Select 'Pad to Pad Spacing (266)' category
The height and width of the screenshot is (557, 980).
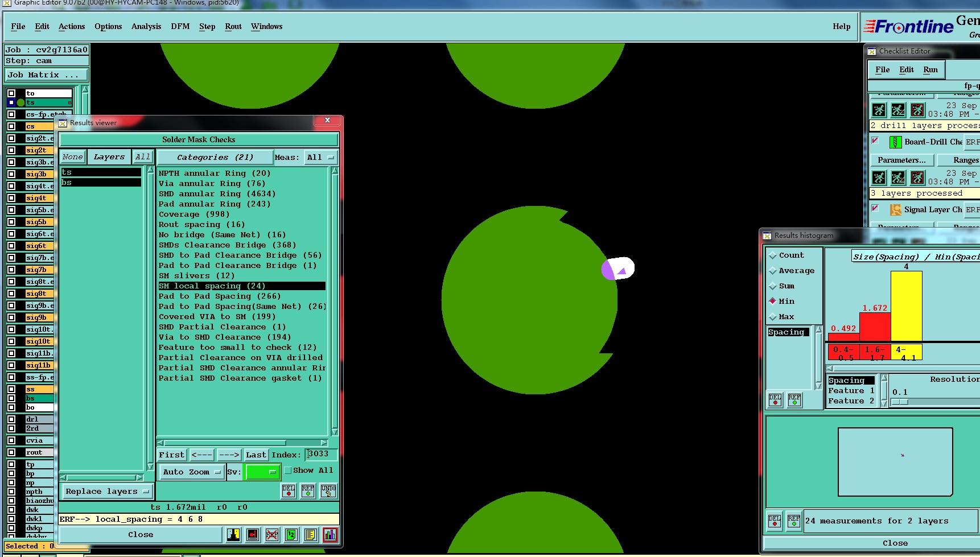click(220, 296)
